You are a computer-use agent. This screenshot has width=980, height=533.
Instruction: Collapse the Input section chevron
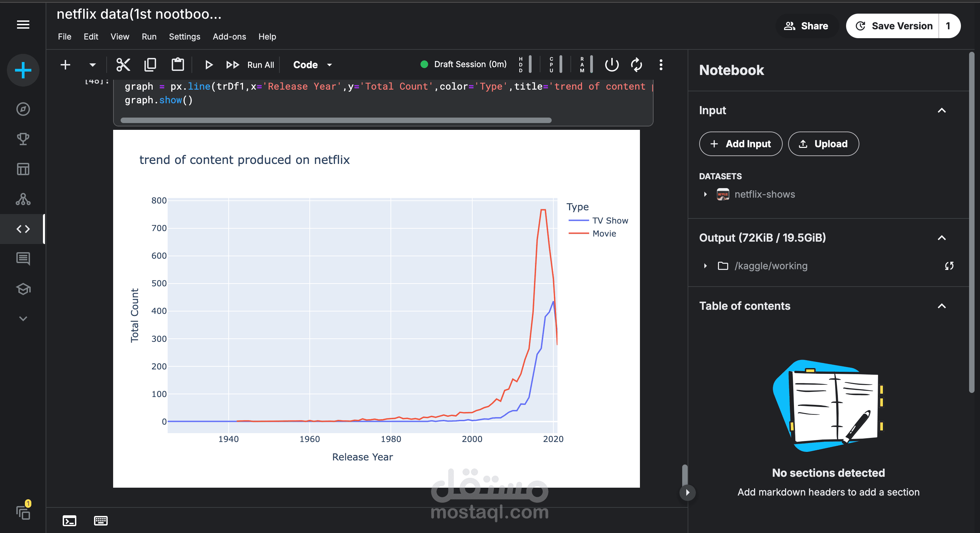(942, 110)
